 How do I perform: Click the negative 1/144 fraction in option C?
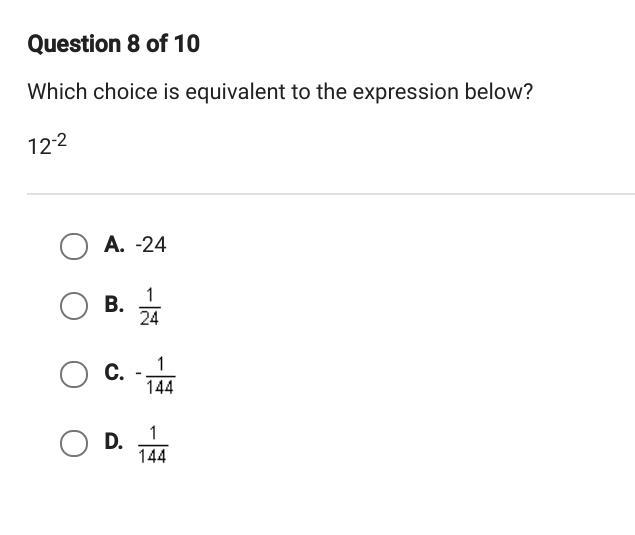pos(155,375)
